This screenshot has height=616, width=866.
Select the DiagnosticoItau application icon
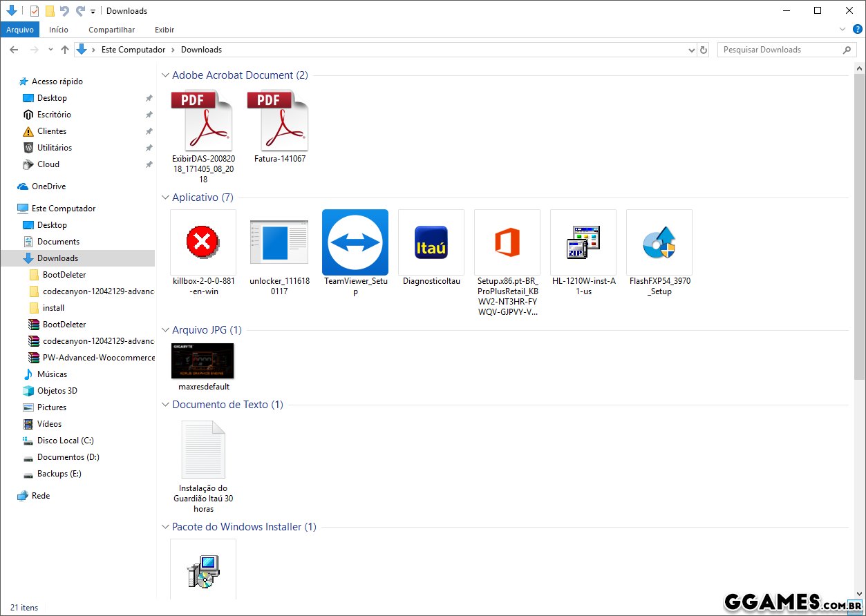pyautogui.click(x=431, y=243)
